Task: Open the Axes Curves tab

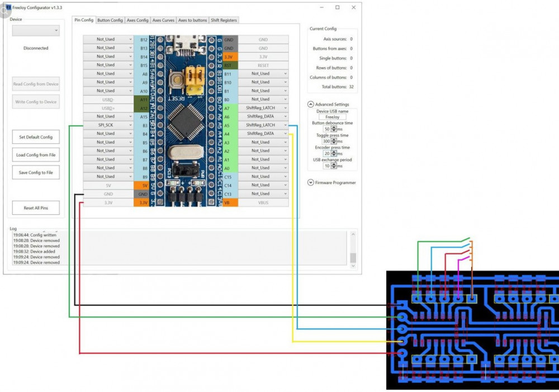Action: click(164, 20)
